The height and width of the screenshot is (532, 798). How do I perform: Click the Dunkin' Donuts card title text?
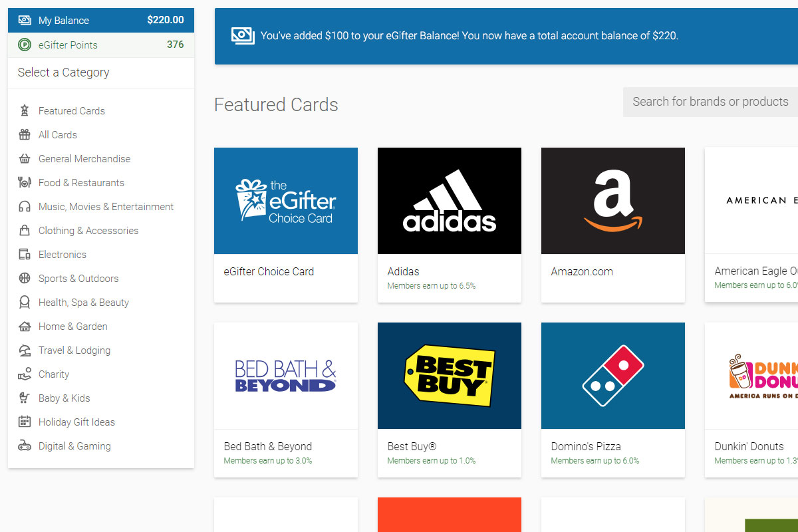pos(749,446)
